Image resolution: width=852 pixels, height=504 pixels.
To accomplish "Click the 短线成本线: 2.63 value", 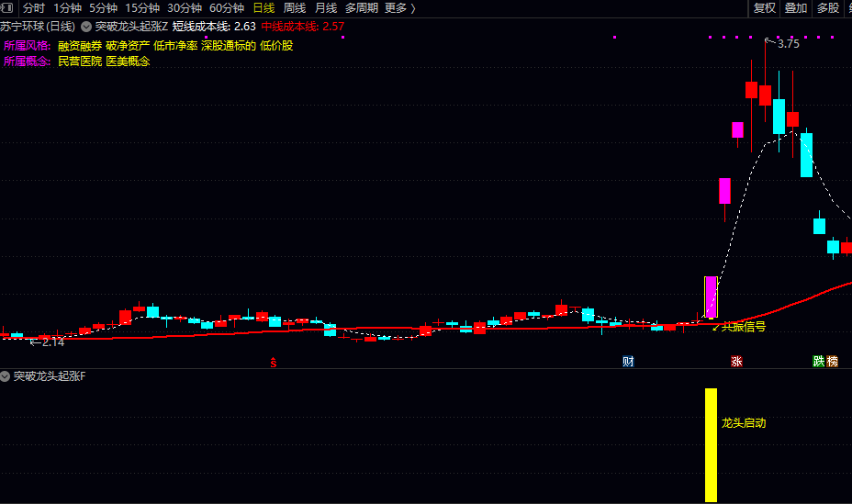I will [214, 26].
